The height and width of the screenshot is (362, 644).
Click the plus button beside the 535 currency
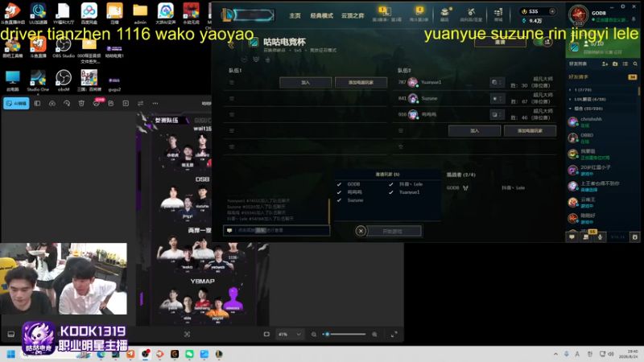point(552,11)
